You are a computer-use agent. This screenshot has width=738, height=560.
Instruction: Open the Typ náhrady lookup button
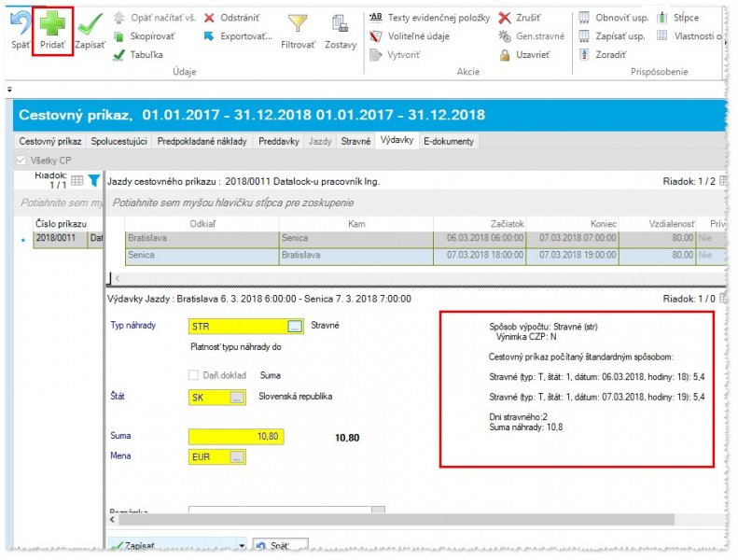[294, 327]
